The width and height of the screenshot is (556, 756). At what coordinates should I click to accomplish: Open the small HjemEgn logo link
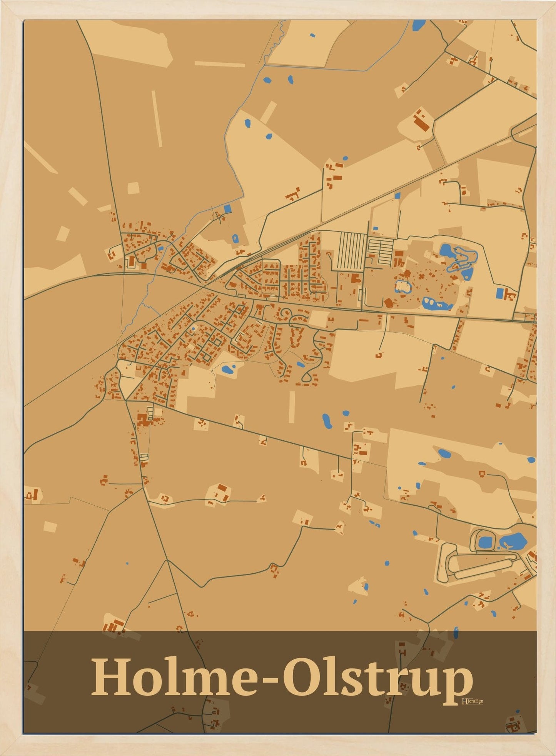472,701
